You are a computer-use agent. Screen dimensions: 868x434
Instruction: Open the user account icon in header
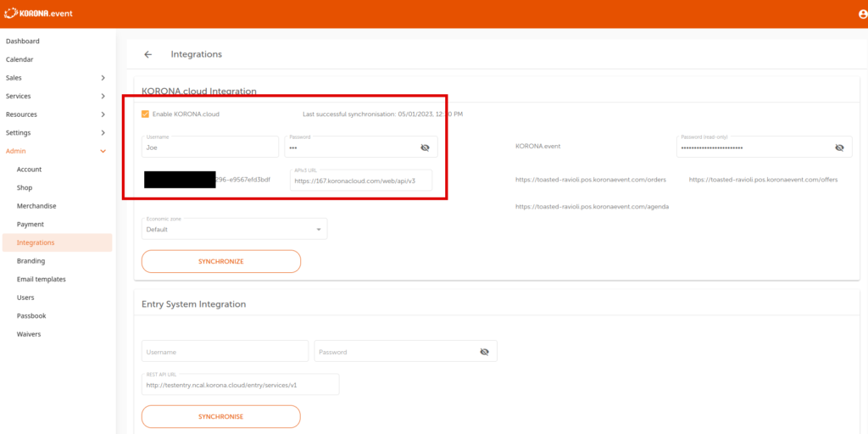(x=863, y=14)
